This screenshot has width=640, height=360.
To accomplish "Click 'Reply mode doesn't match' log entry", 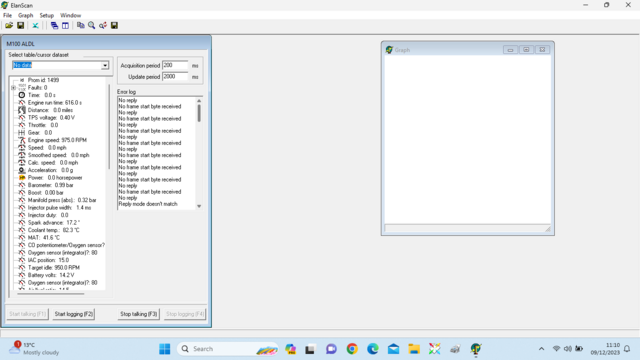I will (x=148, y=204).
